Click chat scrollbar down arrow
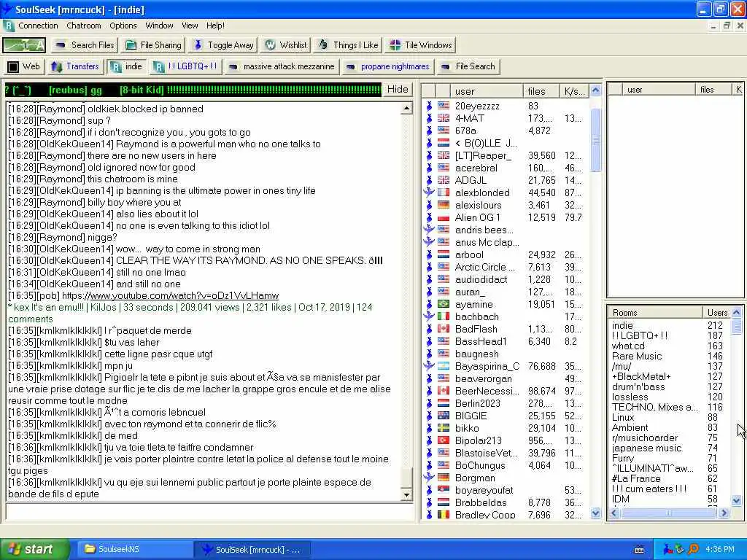This screenshot has width=747, height=560. coord(406,495)
